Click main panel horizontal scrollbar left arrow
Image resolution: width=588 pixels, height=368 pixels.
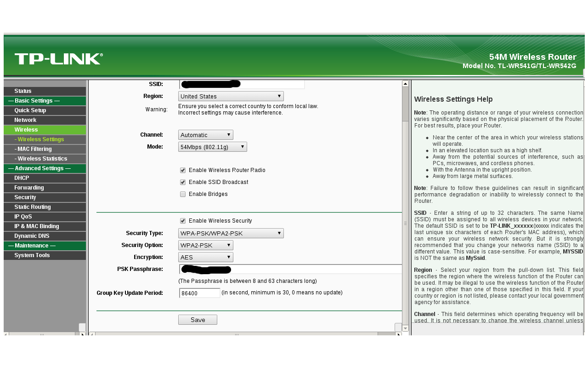coord(92,334)
